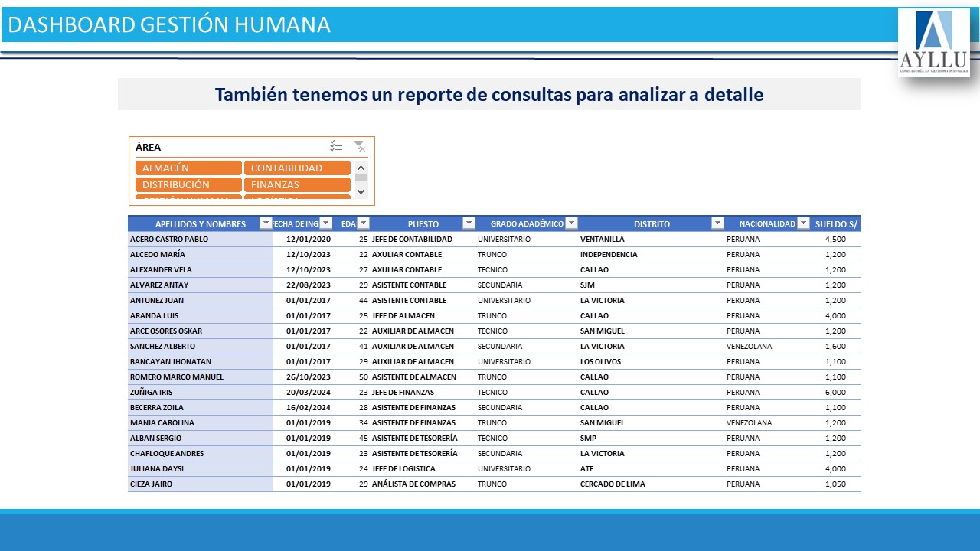Image resolution: width=980 pixels, height=551 pixels.
Task: Select the FINANZAS slicer button
Action: click(x=297, y=185)
